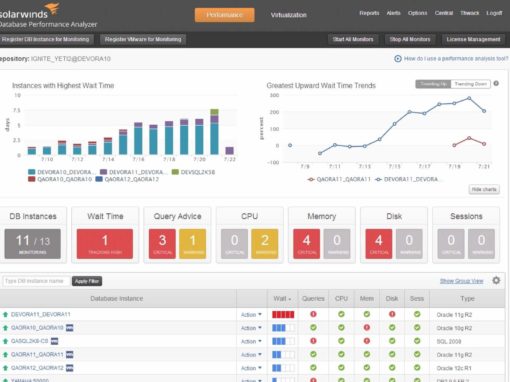This screenshot has height=382, width=510.
Task: Open the QAORA11_QAORA11 instance link
Action: [x=37, y=354]
